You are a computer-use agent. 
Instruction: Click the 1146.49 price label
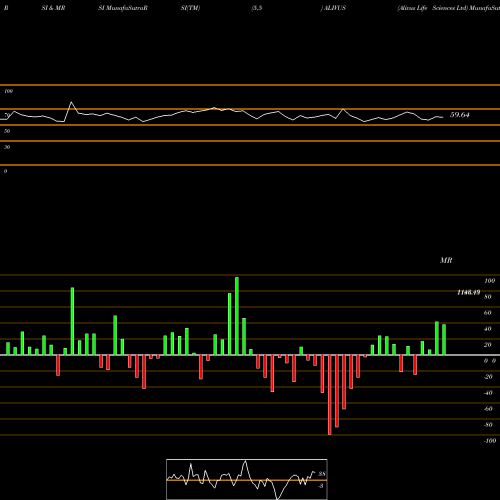click(468, 292)
